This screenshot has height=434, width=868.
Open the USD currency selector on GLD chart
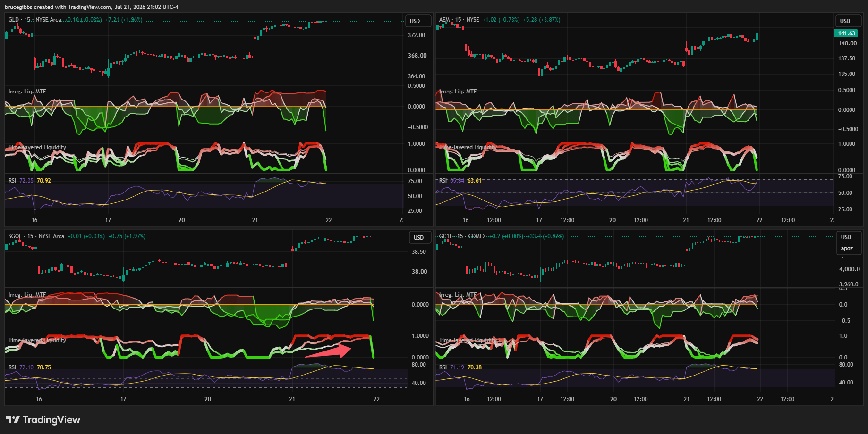(x=418, y=21)
